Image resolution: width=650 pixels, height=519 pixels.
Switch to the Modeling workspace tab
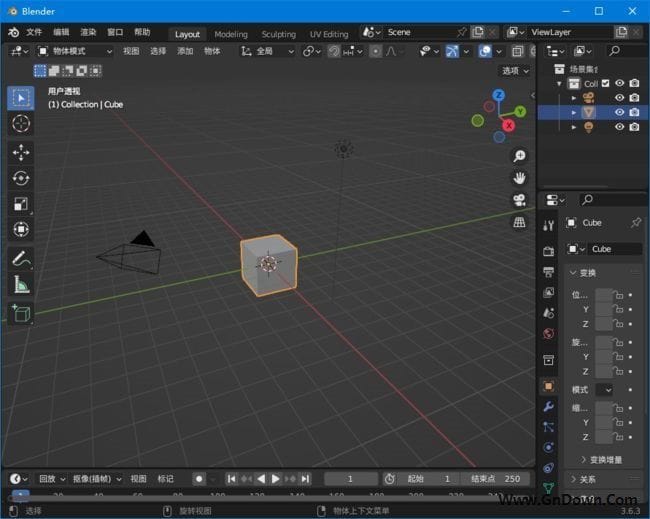pos(231,33)
